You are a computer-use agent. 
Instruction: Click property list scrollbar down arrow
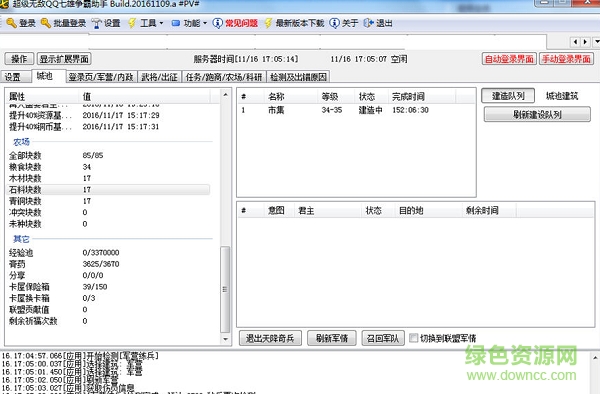pos(225,339)
